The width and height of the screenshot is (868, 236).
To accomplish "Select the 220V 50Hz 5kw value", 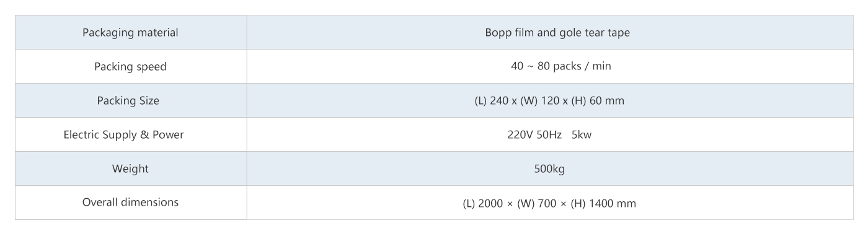I will tap(549, 134).
